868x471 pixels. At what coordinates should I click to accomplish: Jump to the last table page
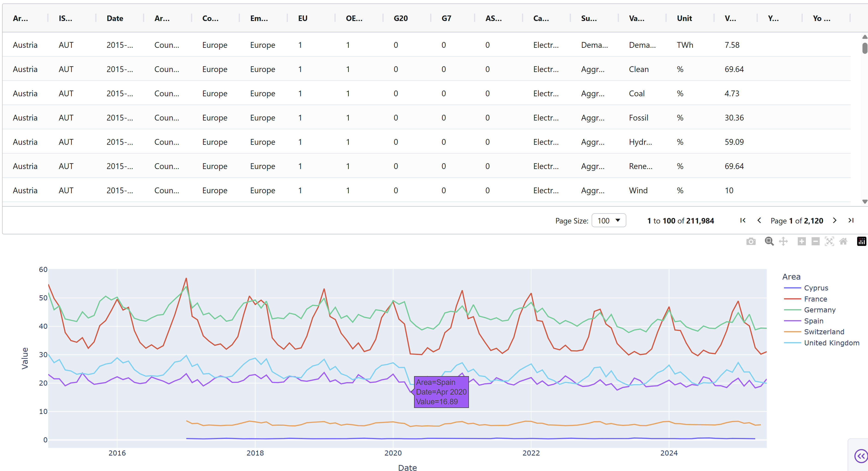point(851,220)
